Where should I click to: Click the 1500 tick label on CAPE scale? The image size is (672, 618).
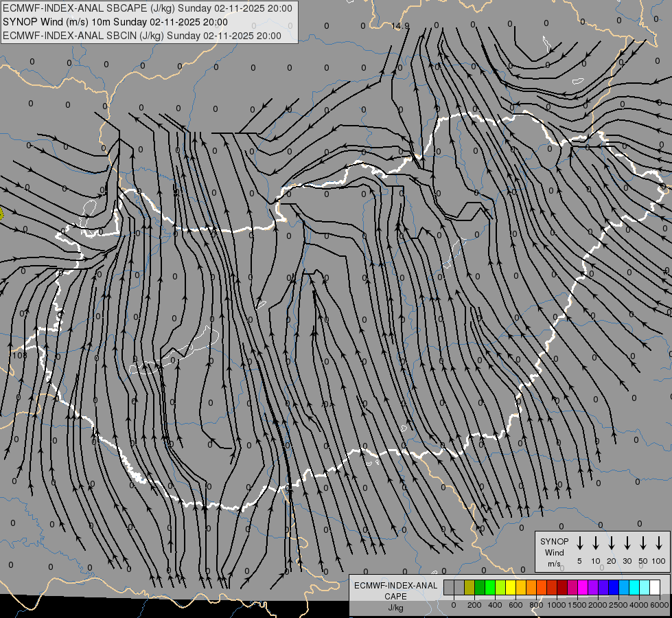[x=577, y=605]
